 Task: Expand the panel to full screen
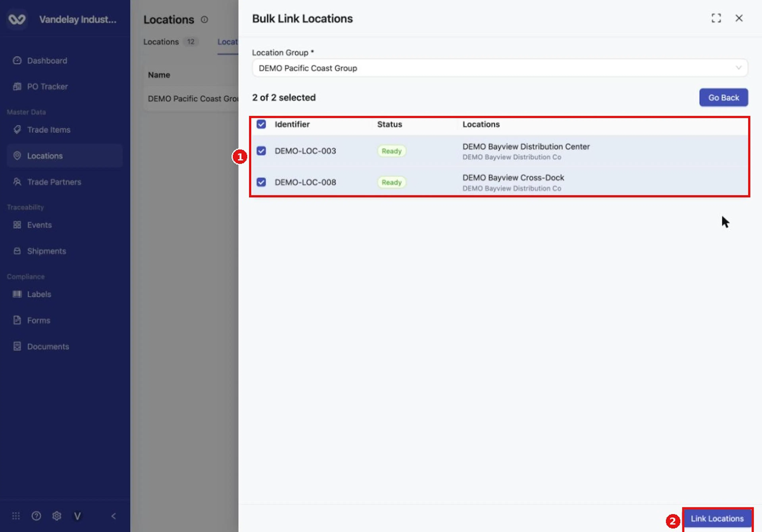pyautogui.click(x=716, y=18)
